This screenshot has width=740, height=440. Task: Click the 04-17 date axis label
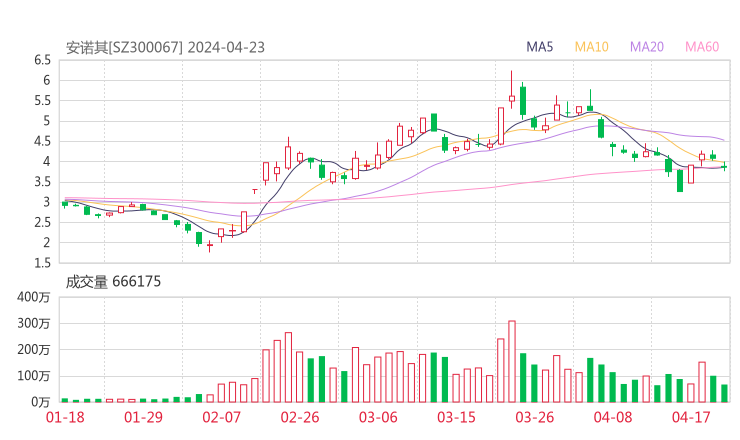click(691, 417)
